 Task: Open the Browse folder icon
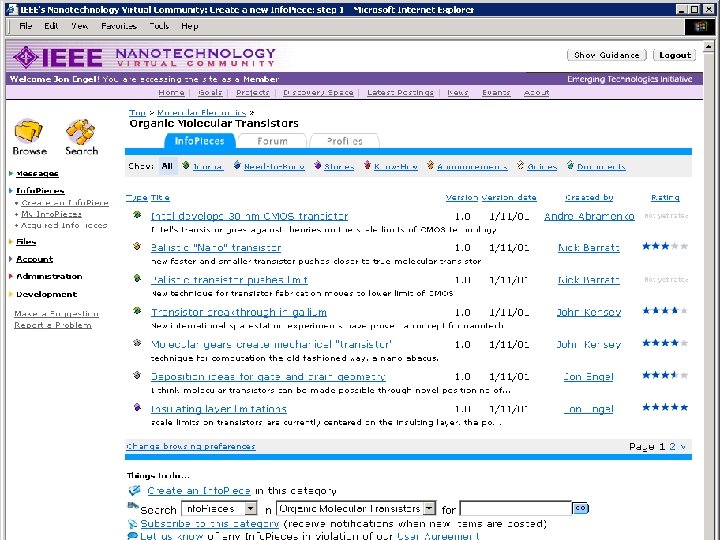point(29,131)
